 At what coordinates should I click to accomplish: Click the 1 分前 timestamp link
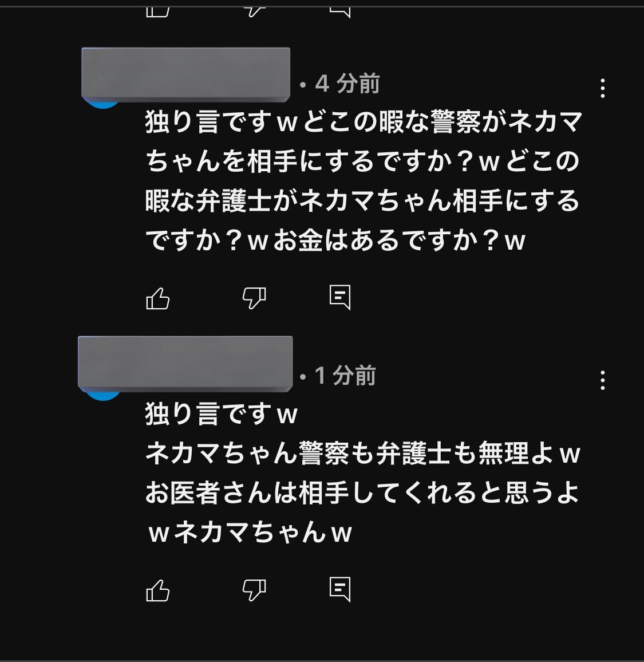(x=345, y=375)
